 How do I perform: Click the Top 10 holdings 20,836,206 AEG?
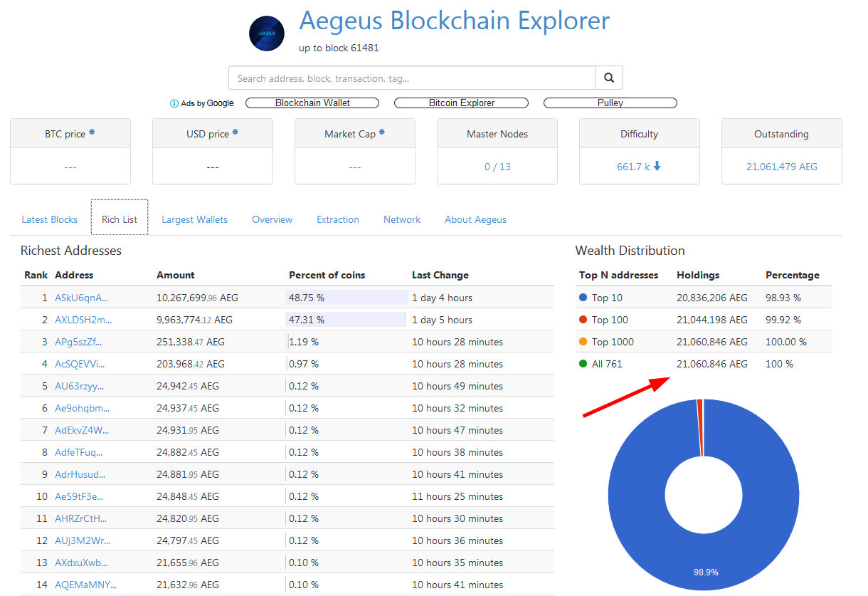pos(712,298)
